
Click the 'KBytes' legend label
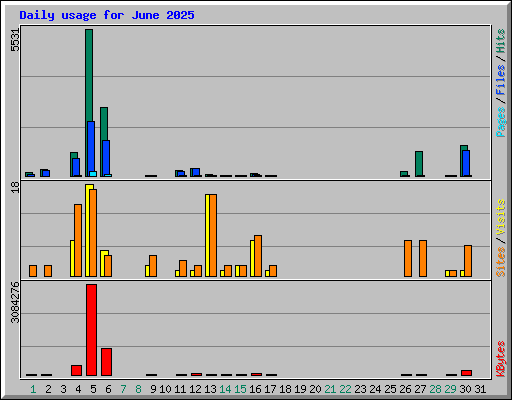501,359
